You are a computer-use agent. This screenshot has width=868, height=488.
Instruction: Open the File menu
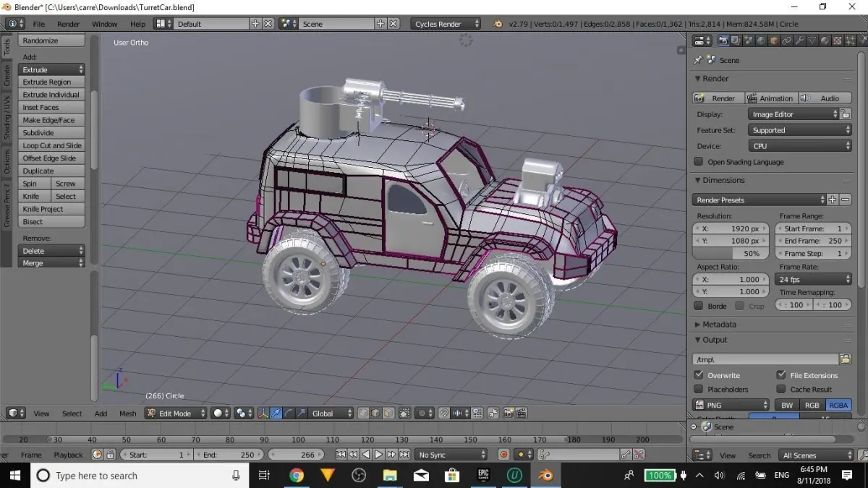pyautogui.click(x=39, y=24)
